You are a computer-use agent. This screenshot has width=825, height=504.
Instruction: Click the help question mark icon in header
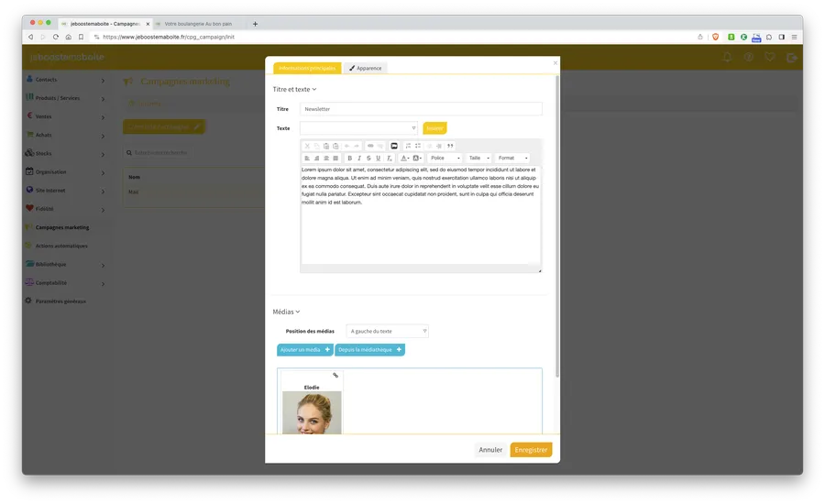(x=748, y=57)
